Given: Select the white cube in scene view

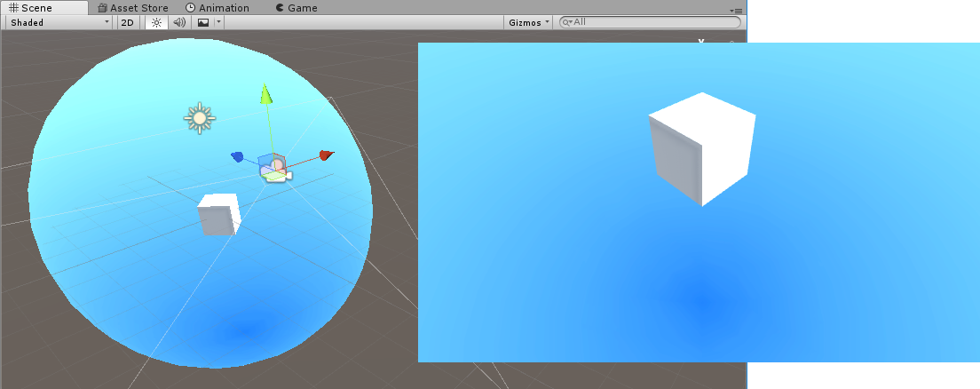Looking at the screenshot, I should [x=219, y=214].
